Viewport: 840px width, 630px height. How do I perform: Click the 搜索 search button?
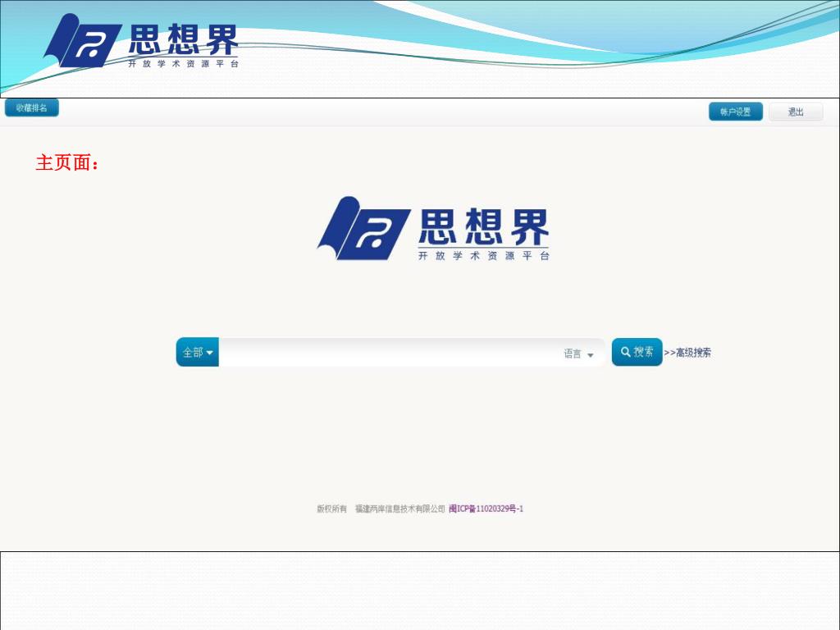point(637,352)
